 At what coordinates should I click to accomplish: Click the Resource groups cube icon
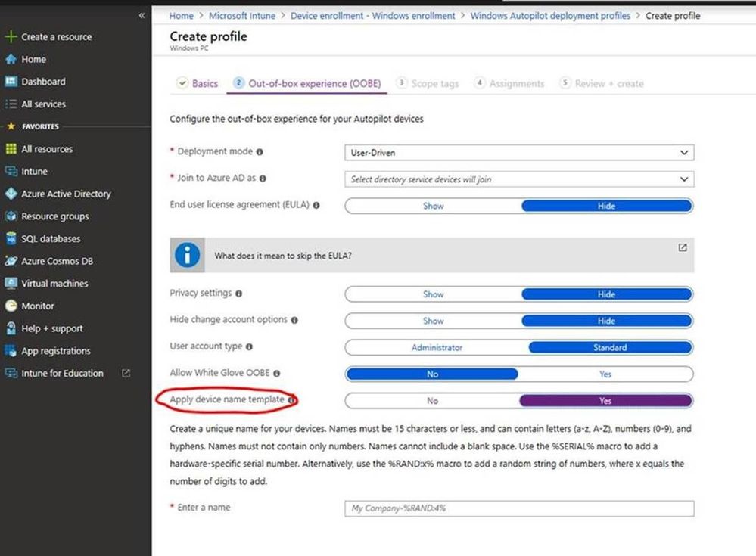pos(11,216)
